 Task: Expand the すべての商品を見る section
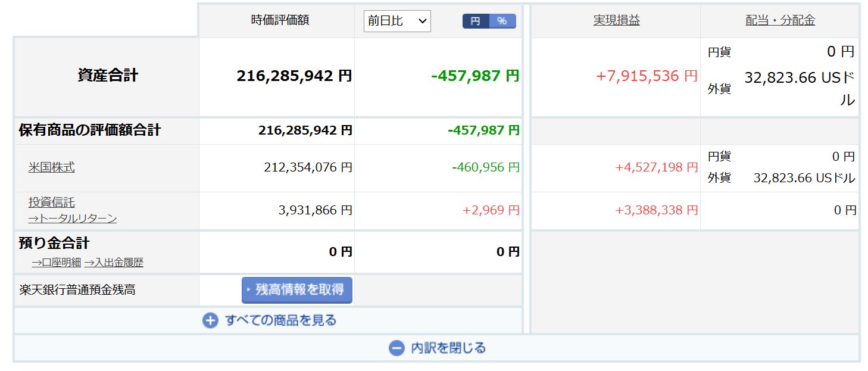click(x=280, y=320)
